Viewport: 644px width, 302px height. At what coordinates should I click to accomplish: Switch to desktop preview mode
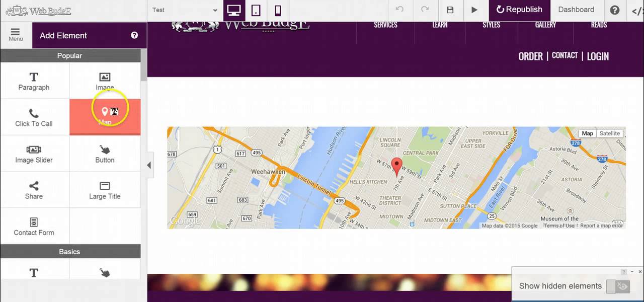[233, 10]
